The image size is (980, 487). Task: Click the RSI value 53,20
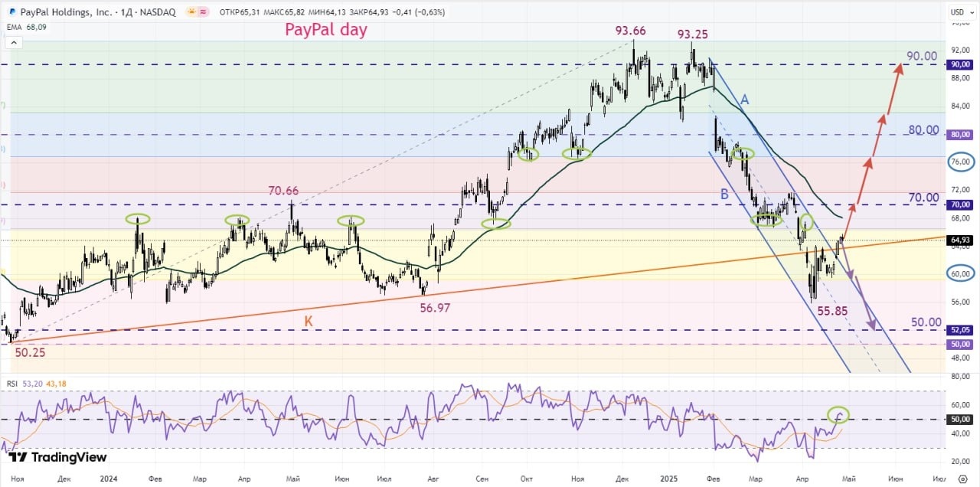(32, 384)
